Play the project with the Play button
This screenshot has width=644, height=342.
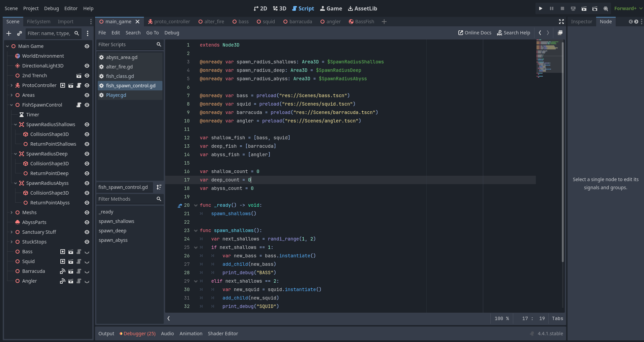pos(541,8)
